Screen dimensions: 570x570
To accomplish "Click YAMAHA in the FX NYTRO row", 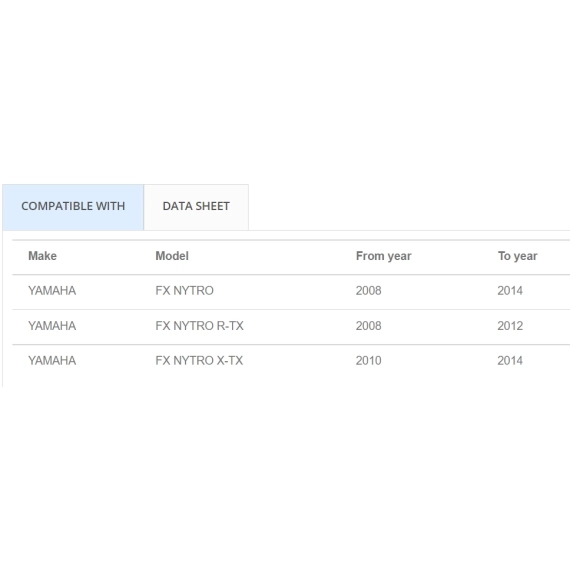I will coord(52,291).
